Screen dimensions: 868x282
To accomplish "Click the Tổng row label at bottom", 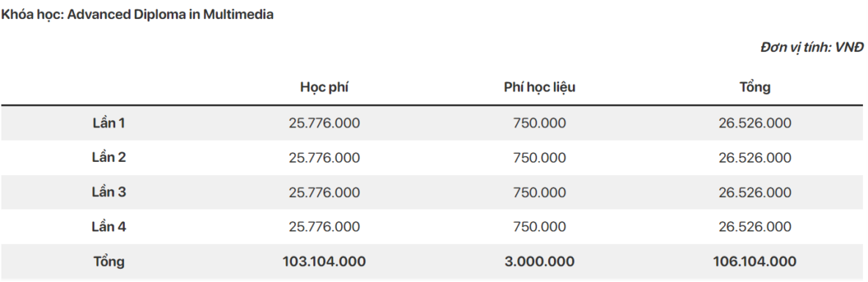I will click(109, 261).
